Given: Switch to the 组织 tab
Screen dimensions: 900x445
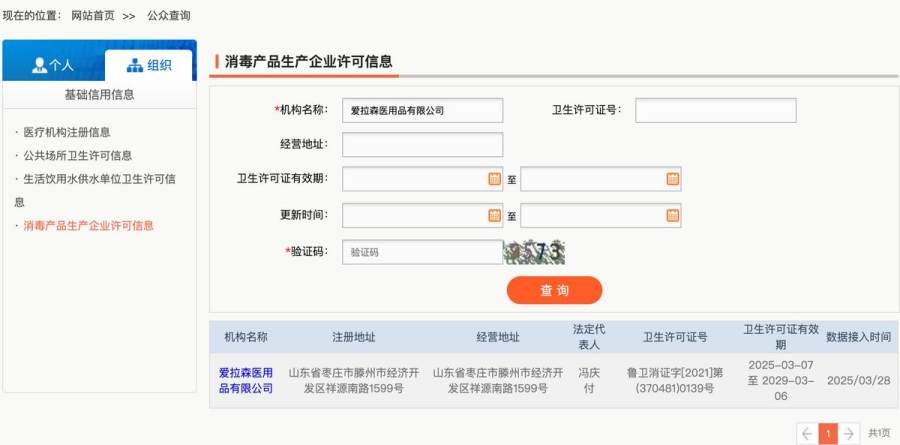Looking at the screenshot, I should 150,65.
